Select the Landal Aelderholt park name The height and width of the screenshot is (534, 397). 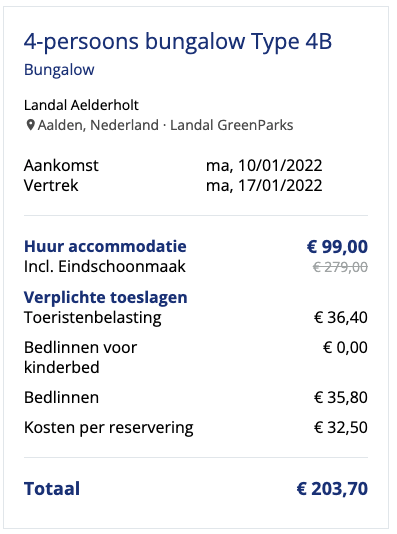point(81,105)
